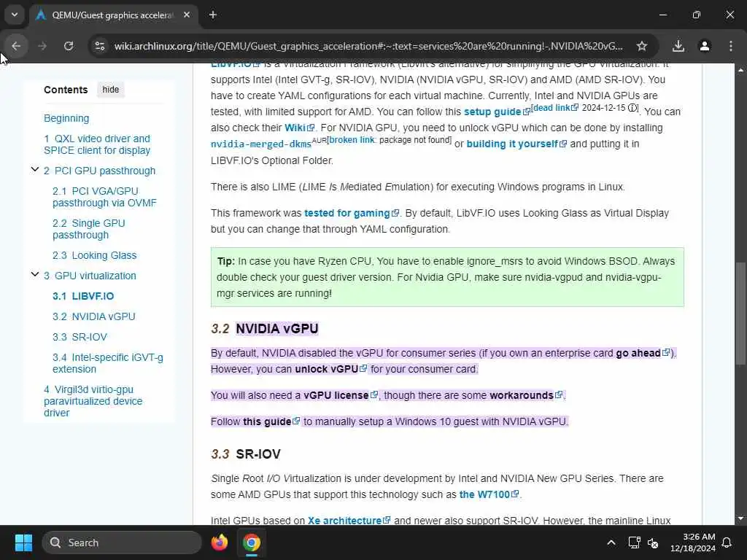Open the nvidia-merged-dkms package link

(261, 144)
